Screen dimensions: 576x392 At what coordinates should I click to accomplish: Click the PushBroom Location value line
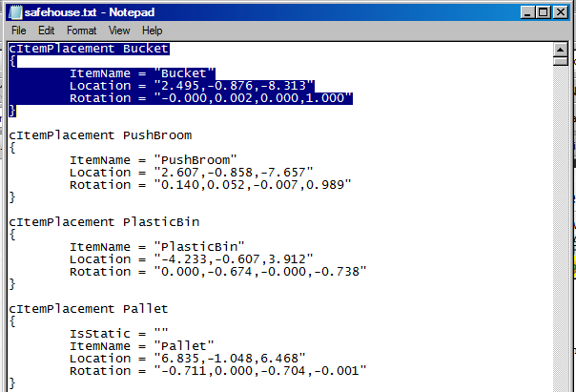coord(191,172)
